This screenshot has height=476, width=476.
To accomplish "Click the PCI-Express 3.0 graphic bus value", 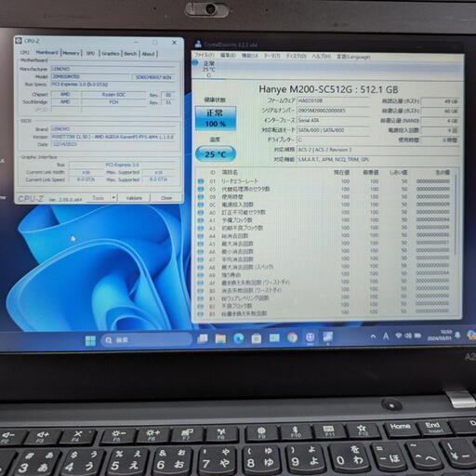I will (x=123, y=165).
